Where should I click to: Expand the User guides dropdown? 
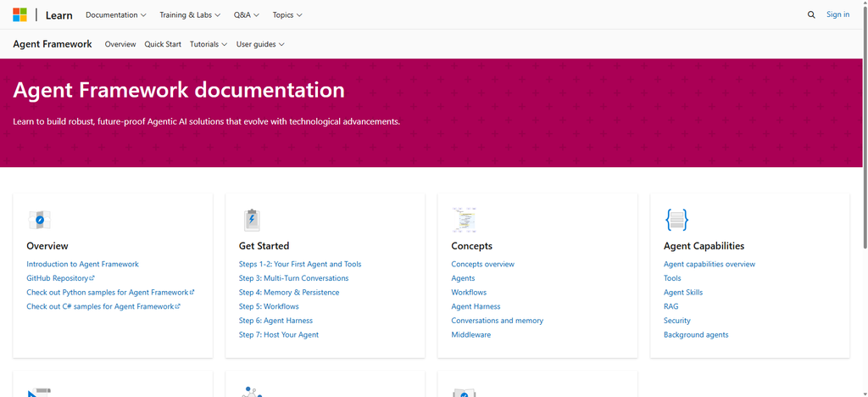point(260,44)
